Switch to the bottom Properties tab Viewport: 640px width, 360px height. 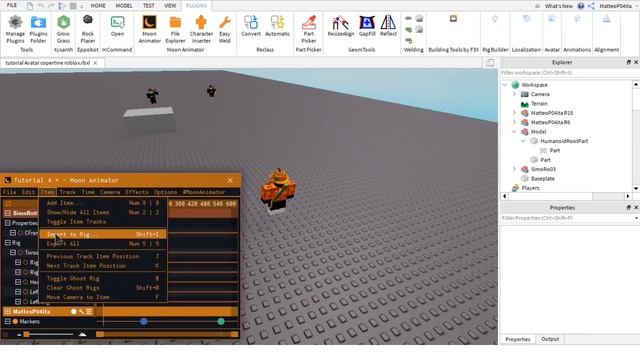(518, 339)
